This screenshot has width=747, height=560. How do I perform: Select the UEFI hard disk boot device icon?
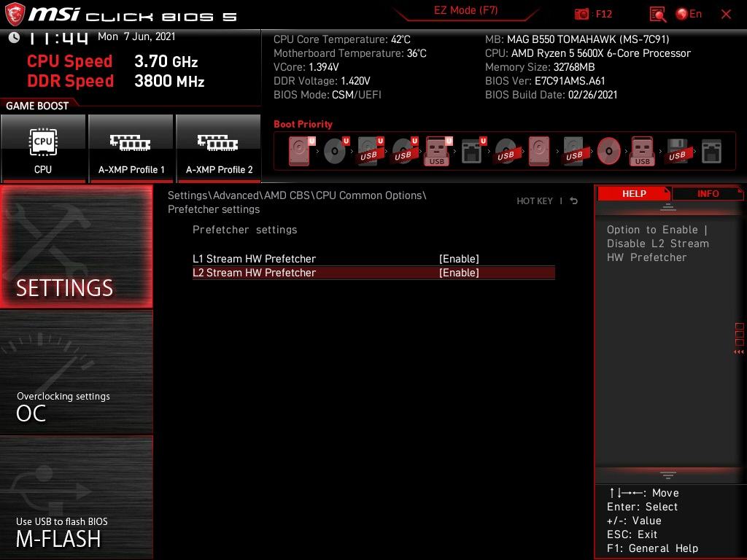click(301, 151)
